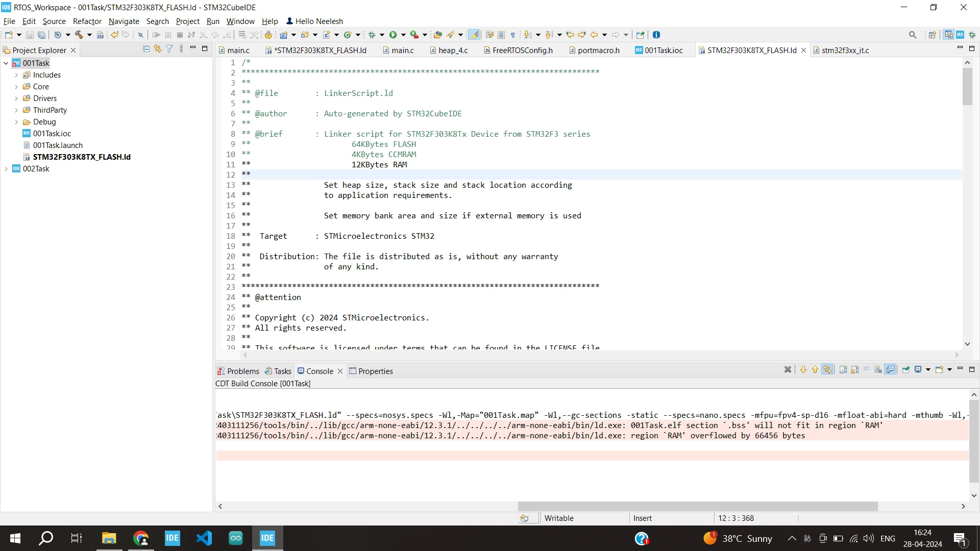Click the Undo arrow icon
The width and height of the screenshot is (980, 551).
(115, 35)
